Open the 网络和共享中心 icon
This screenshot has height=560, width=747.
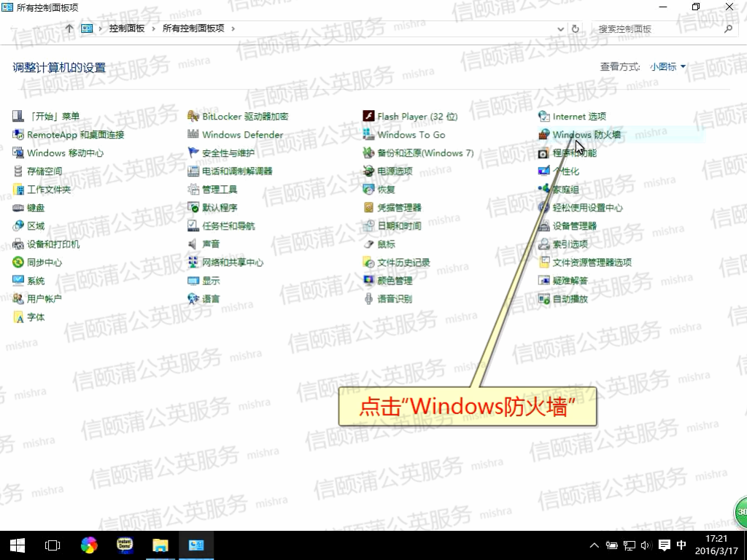(x=193, y=262)
